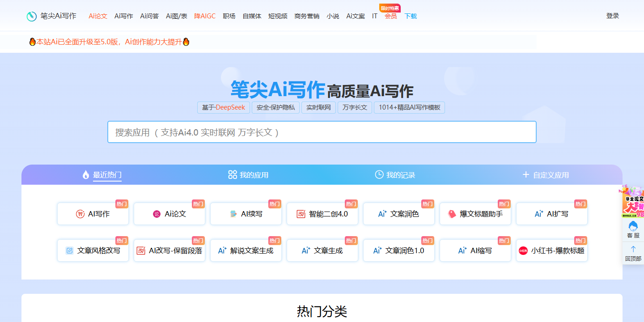Open the 文章润色1.0 app button
644x322 pixels.
click(399, 251)
